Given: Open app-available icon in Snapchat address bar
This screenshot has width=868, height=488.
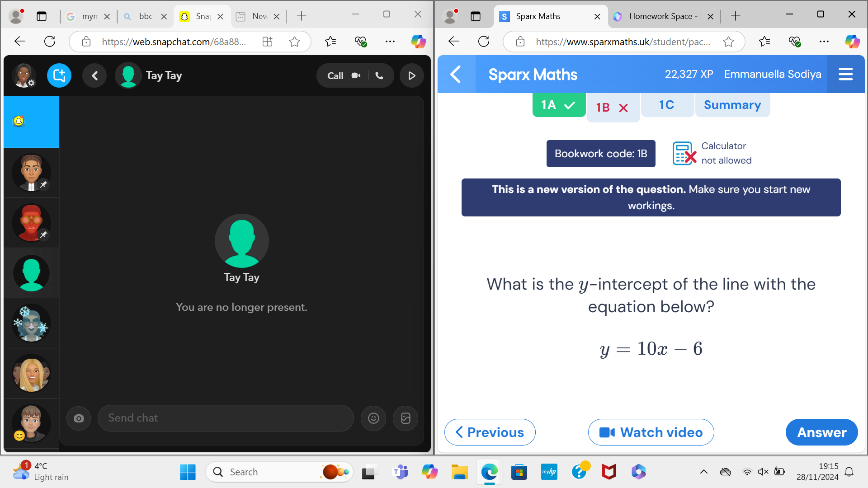Looking at the screenshot, I should 267,42.
